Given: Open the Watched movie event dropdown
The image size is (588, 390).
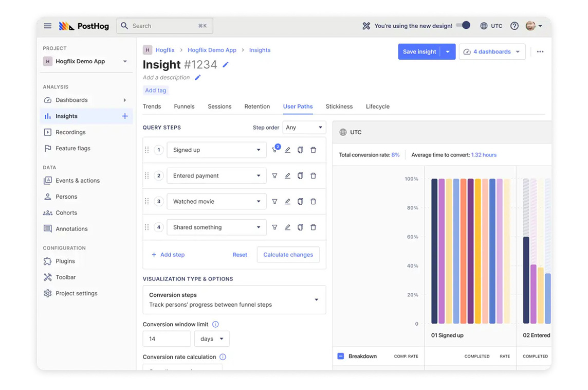Looking at the screenshot, I should pos(217,202).
